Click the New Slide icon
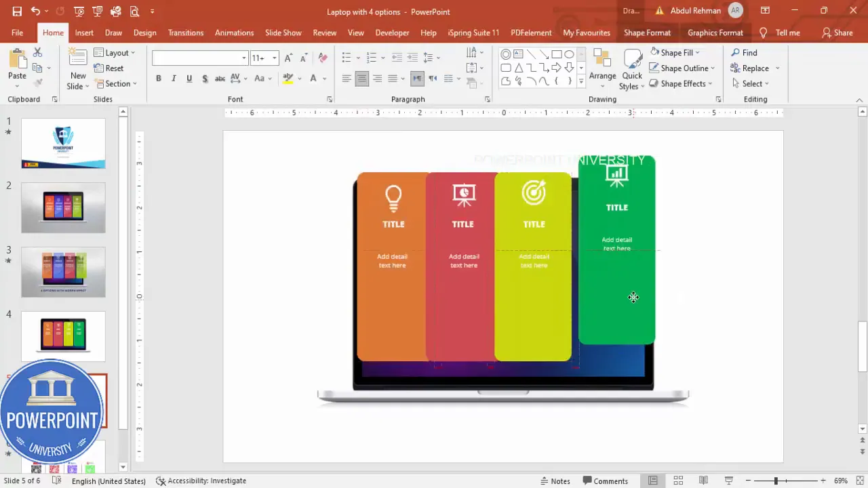This screenshot has height=488, width=868. click(78, 58)
